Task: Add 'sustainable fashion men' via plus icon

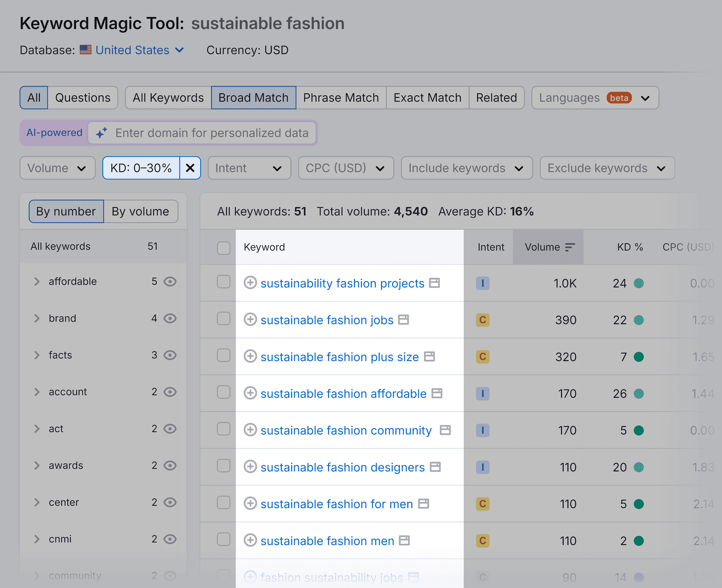Action: click(250, 540)
